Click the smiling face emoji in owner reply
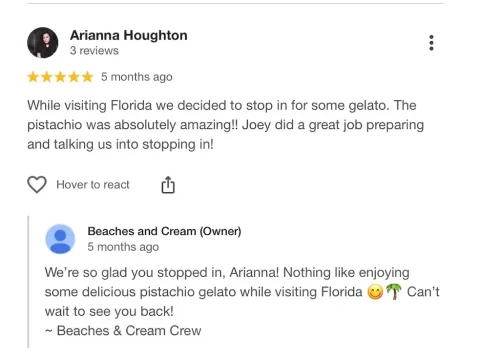 [375, 292]
